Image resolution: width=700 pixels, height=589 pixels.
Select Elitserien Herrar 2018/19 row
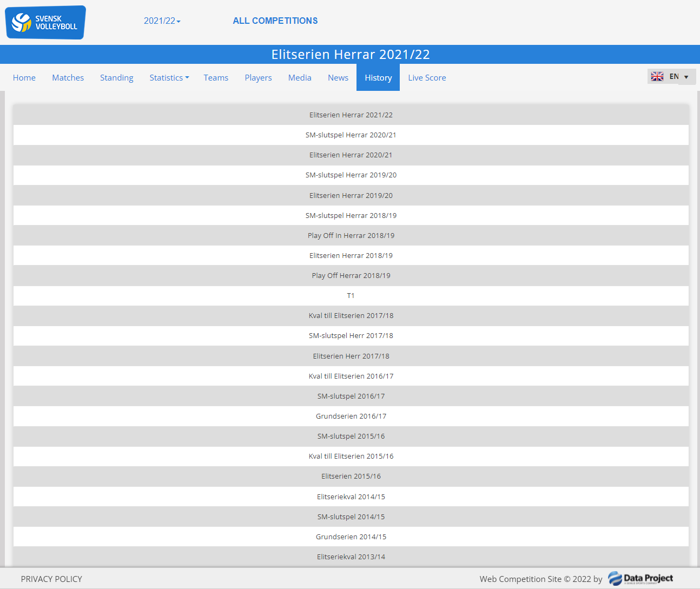coord(351,255)
